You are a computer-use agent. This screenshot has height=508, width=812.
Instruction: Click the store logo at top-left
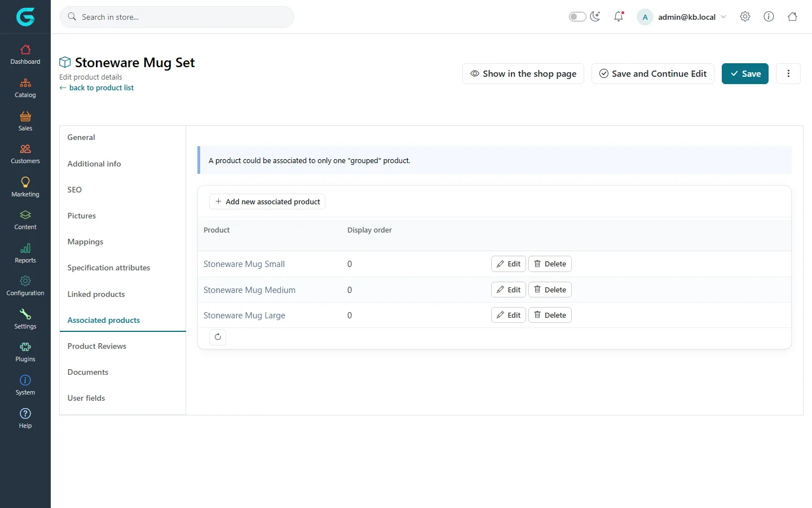click(25, 17)
